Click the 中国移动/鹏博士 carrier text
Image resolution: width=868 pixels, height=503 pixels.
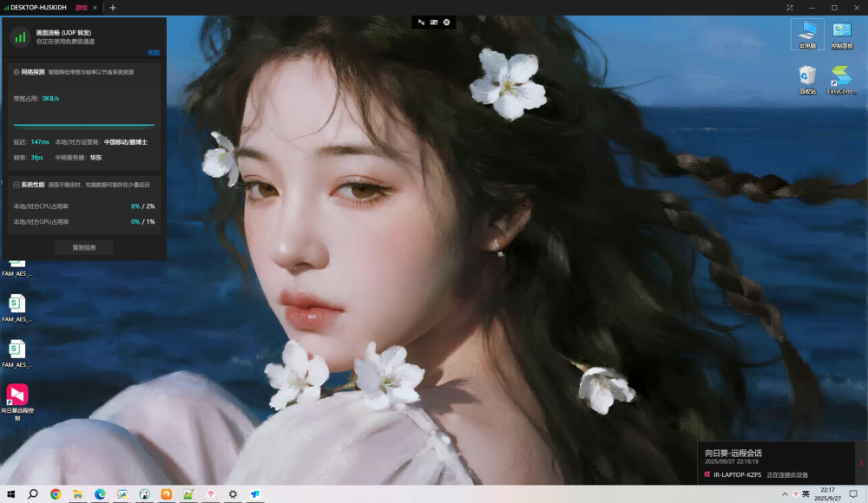(x=126, y=142)
